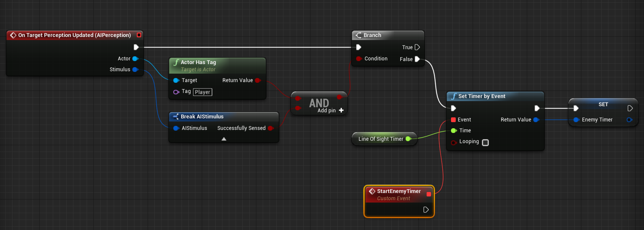Click the red delegate pin on On Target Perception Updated
Viewport: 644px width, 230px height.
pyautogui.click(x=139, y=35)
